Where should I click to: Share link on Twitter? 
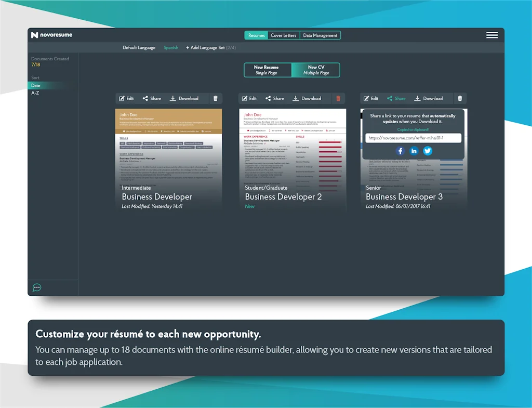click(x=428, y=151)
